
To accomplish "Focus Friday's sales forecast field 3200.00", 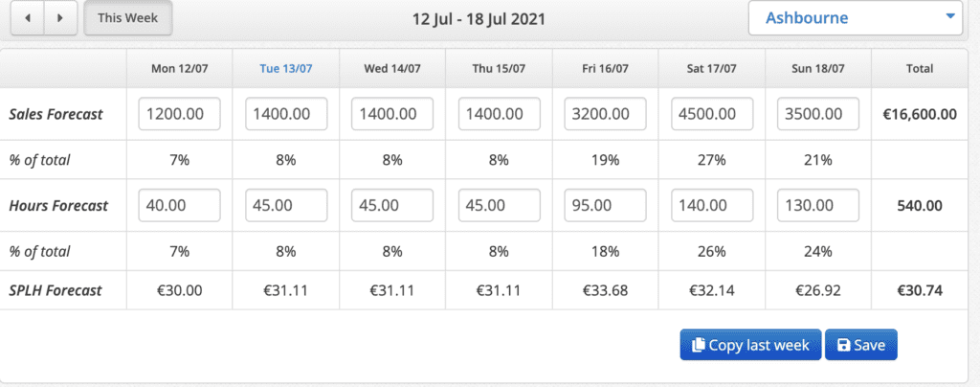I will coord(605,114).
